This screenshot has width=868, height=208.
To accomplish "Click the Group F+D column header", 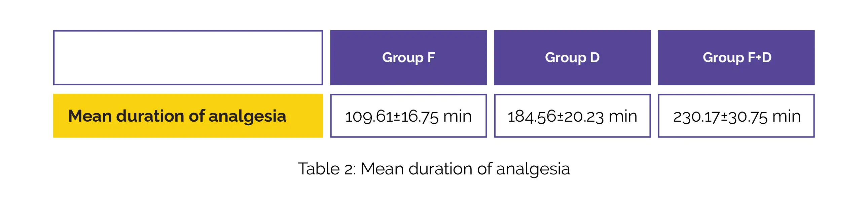I will pyautogui.click(x=736, y=57).
